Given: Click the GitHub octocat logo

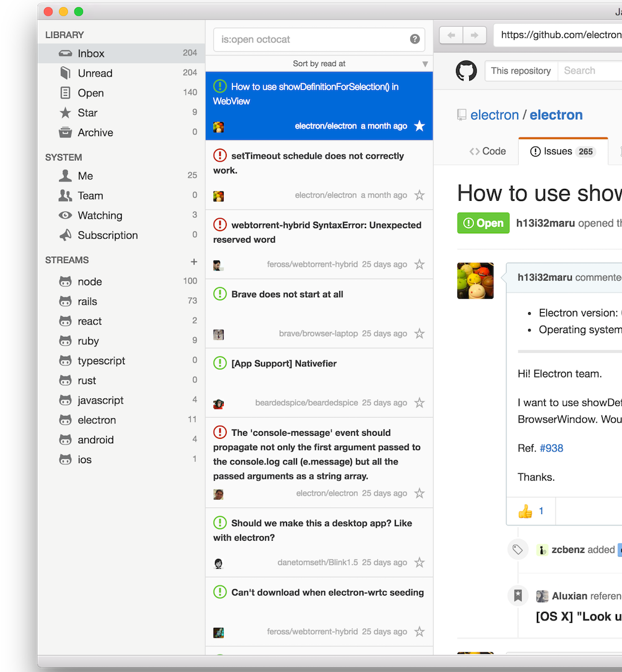Looking at the screenshot, I should point(466,71).
